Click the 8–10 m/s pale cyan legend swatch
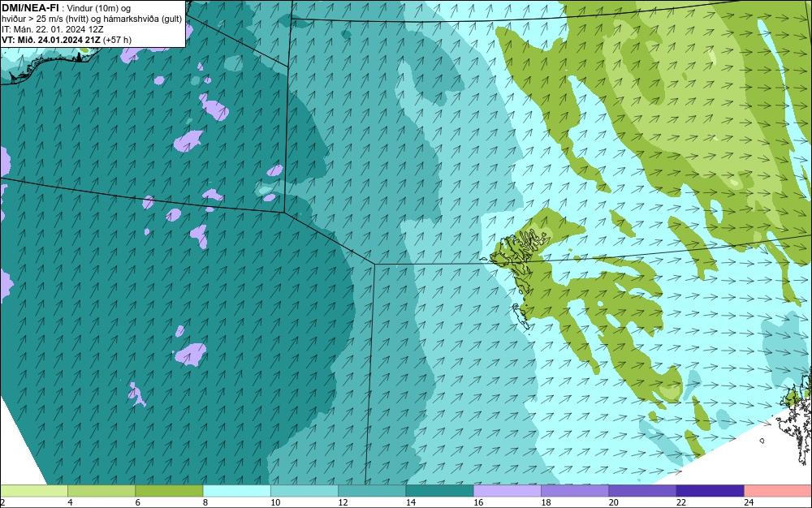This screenshot has width=812, height=508. pyautogui.click(x=236, y=491)
